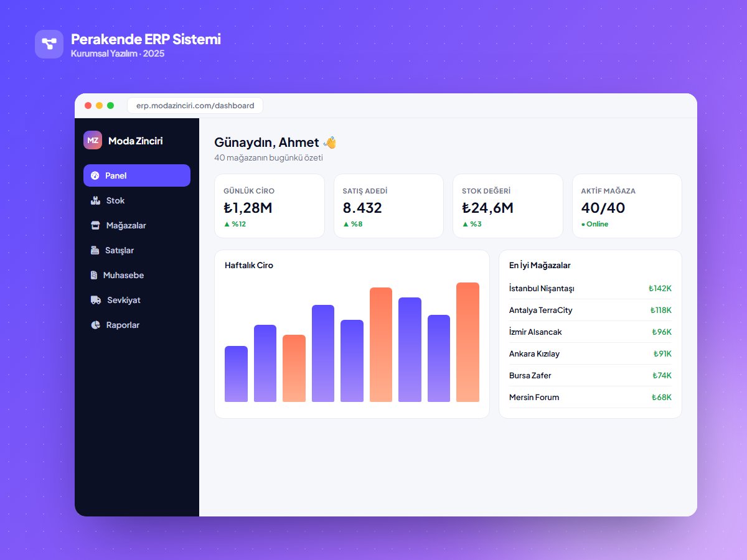Click the Haftalık Ciro chart title
This screenshot has height=560, width=747.
coord(249,265)
